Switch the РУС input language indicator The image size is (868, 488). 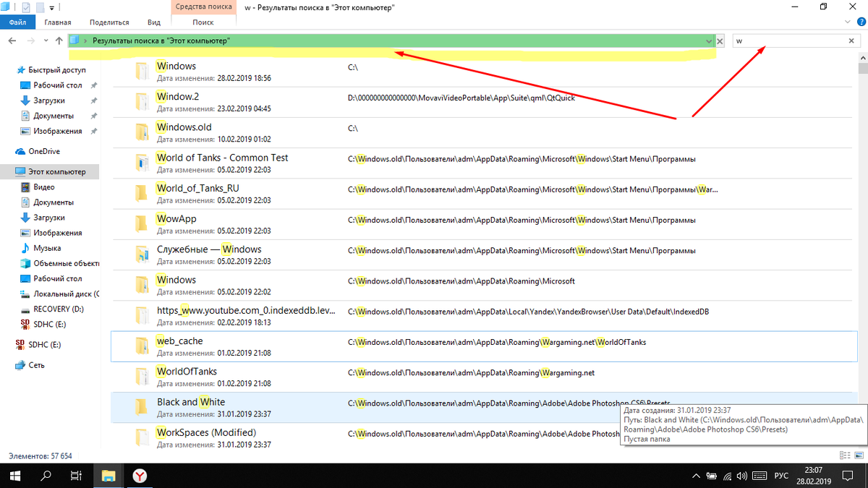[x=782, y=476]
